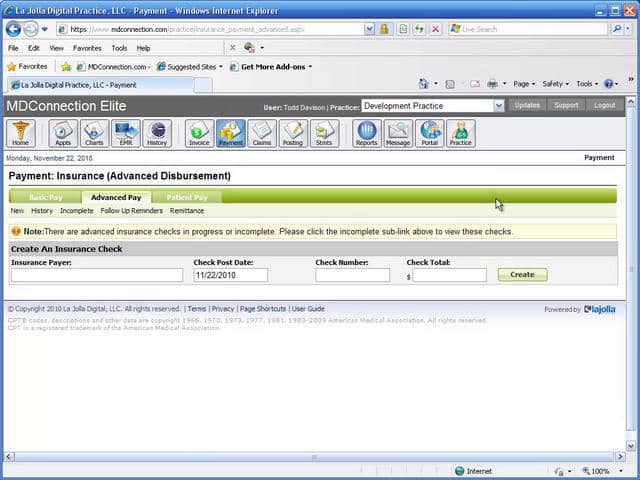Click the Print icon in command bar
640x480 pixels.
coord(493,84)
